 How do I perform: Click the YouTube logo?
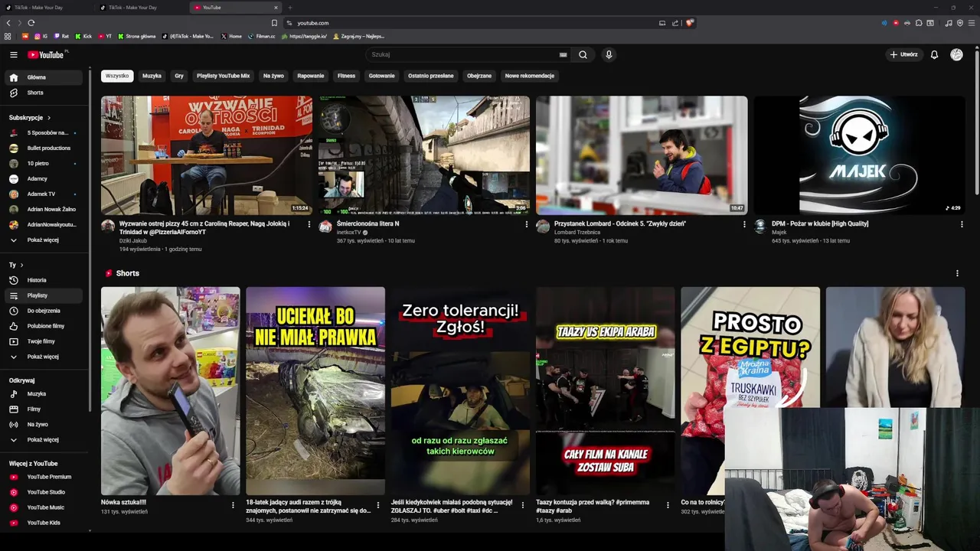(x=46, y=54)
